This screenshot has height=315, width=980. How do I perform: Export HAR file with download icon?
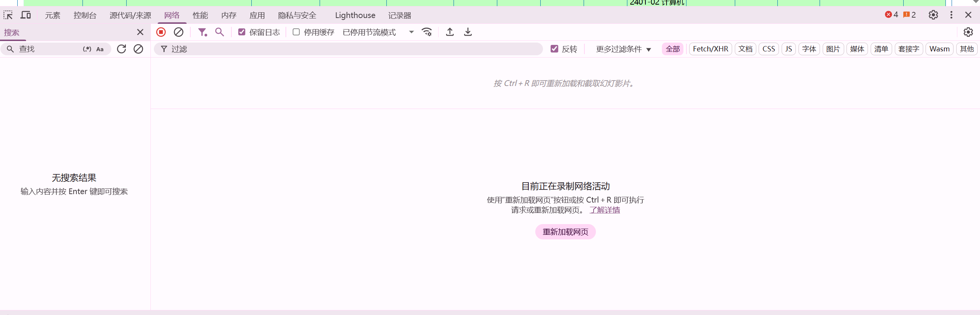(468, 32)
